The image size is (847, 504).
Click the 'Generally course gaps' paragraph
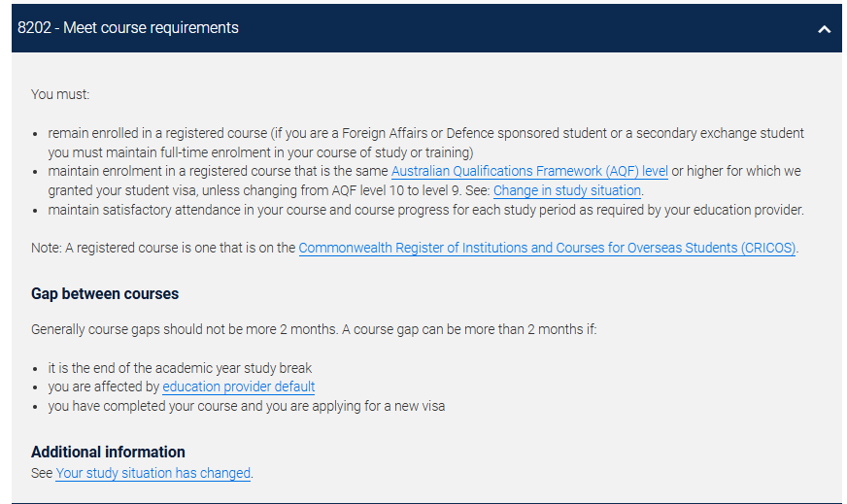click(313, 329)
